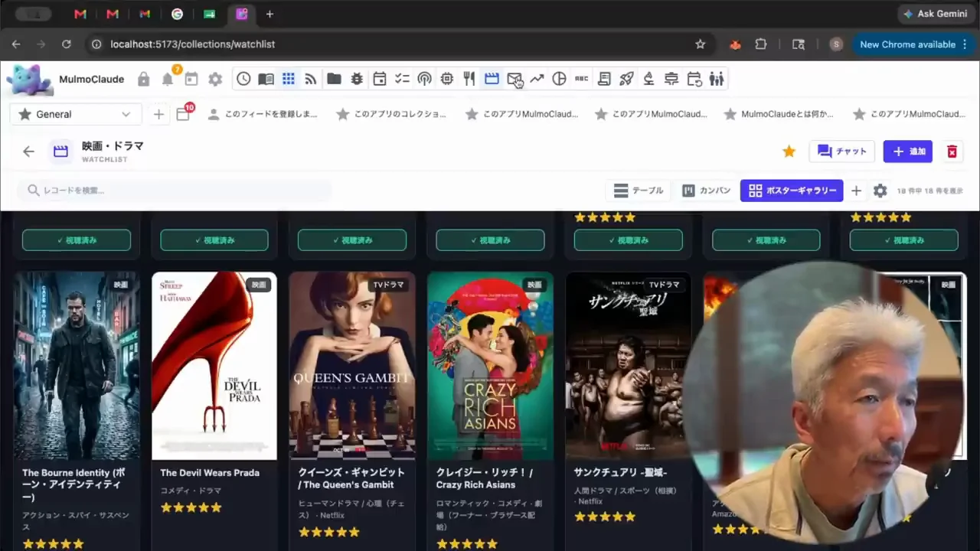This screenshot has width=980, height=551.
Task: Click the lock icon beside MulmoClaude
Action: tap(143, 79)
